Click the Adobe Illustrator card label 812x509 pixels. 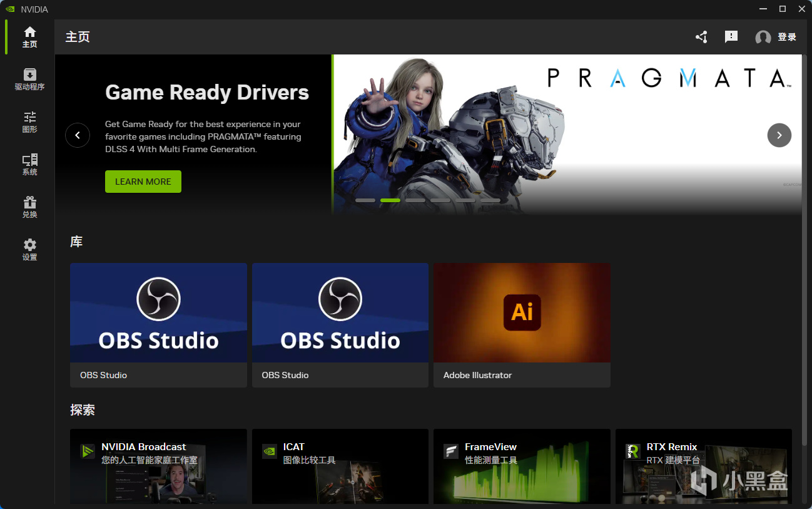(477, 375)
